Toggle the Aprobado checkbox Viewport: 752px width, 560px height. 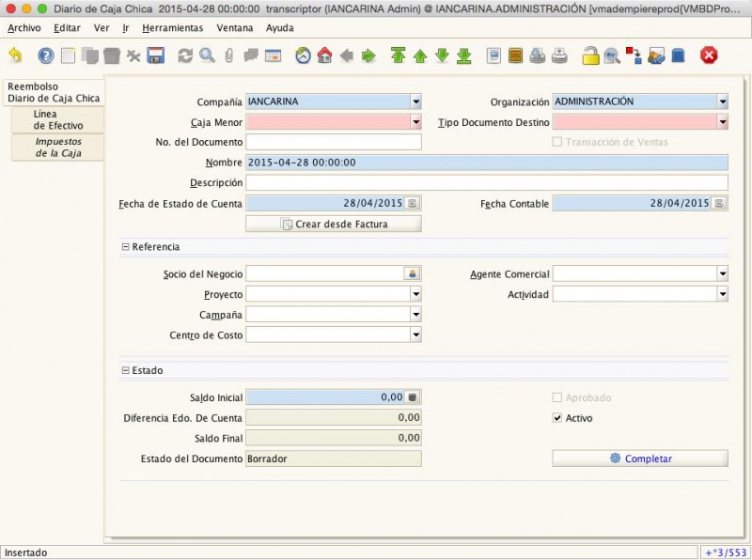click(x=557, y=397)
